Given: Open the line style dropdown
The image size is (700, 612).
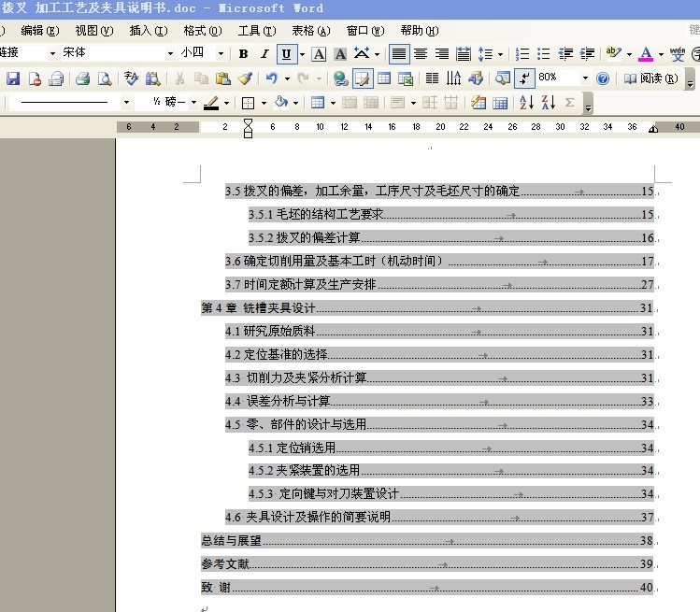Looking at the screenshot, I should click(x=126, y=103).
